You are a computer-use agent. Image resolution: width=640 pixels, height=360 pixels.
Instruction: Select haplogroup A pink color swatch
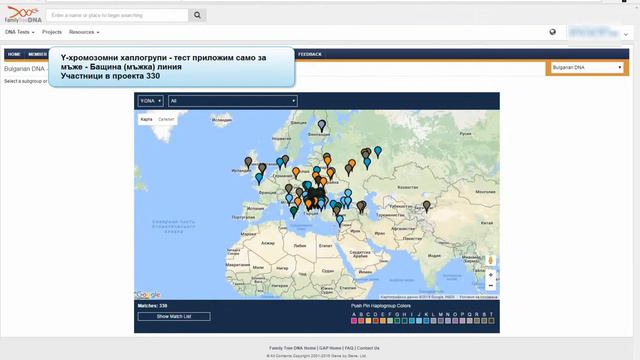click(354, 321)
